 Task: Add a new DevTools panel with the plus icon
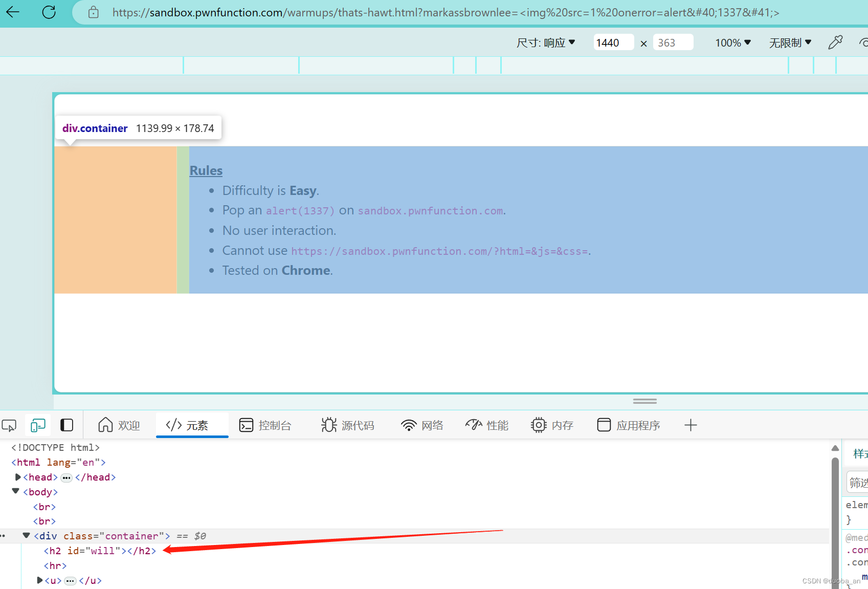coord(691,425)
